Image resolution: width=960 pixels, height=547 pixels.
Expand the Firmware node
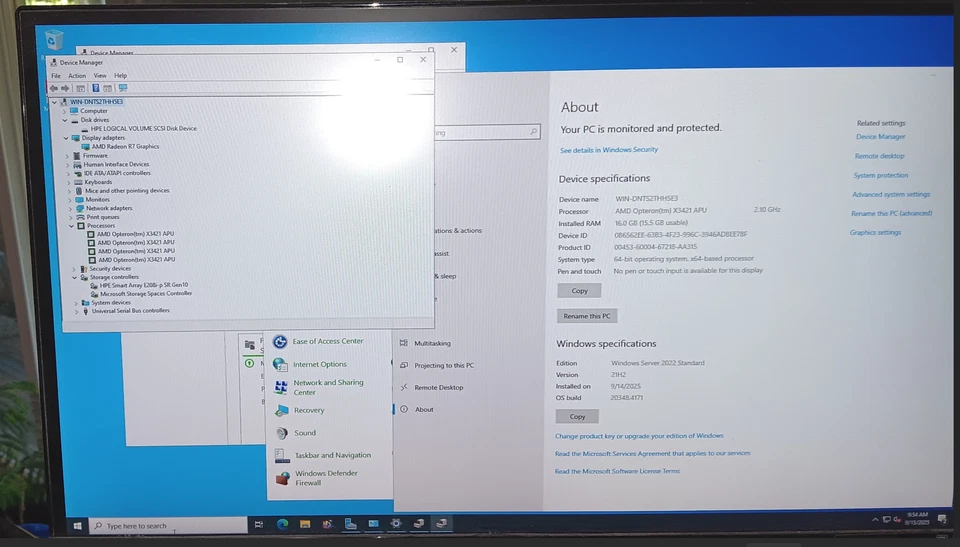67,156
